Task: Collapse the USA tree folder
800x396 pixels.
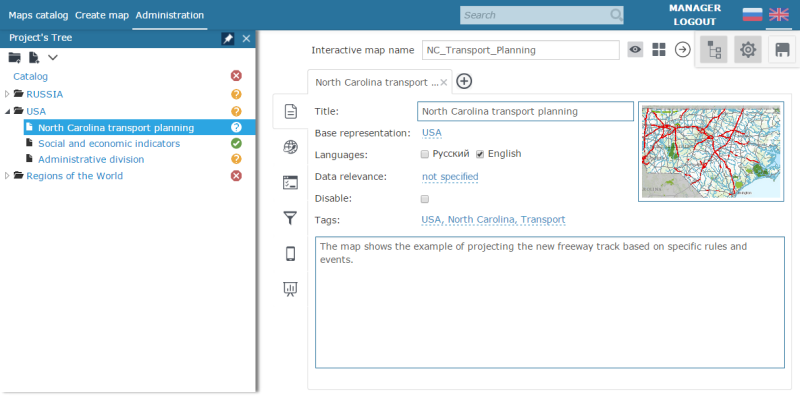Action: (7, 111)
